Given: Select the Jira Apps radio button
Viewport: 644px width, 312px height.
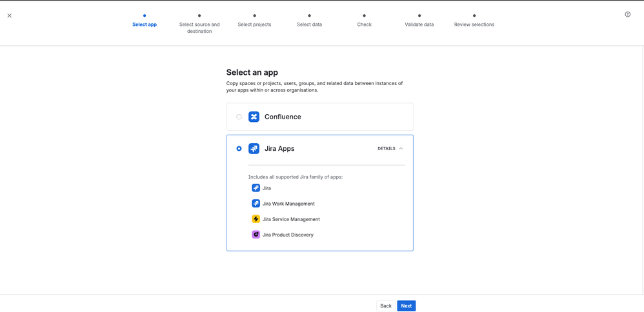Looking at the screenshot, I should 239,149.
